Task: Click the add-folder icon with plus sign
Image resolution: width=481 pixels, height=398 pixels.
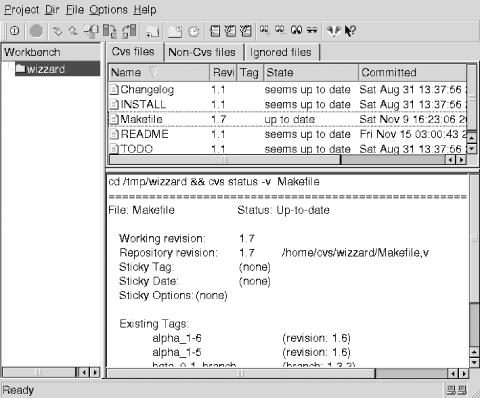Action: pyautogui.click(x=153, y=32)
